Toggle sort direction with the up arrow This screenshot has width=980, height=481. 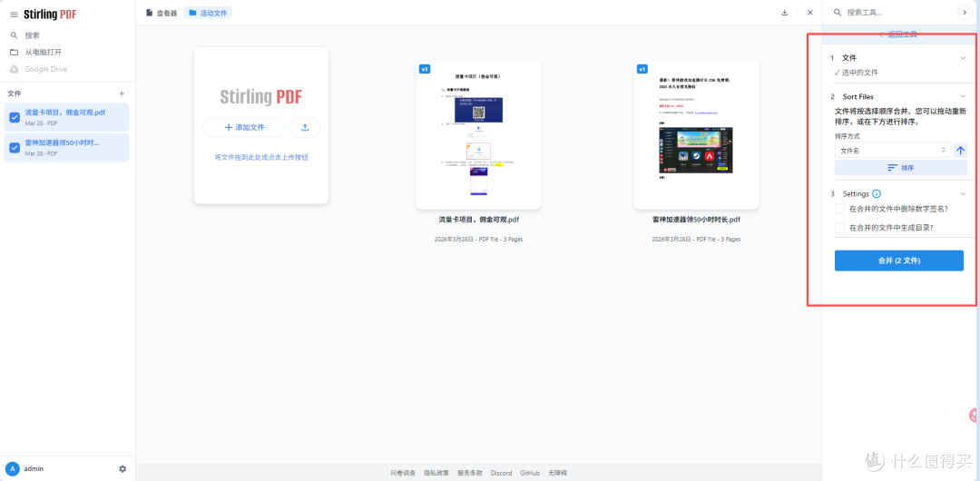[x=961, y=150]
